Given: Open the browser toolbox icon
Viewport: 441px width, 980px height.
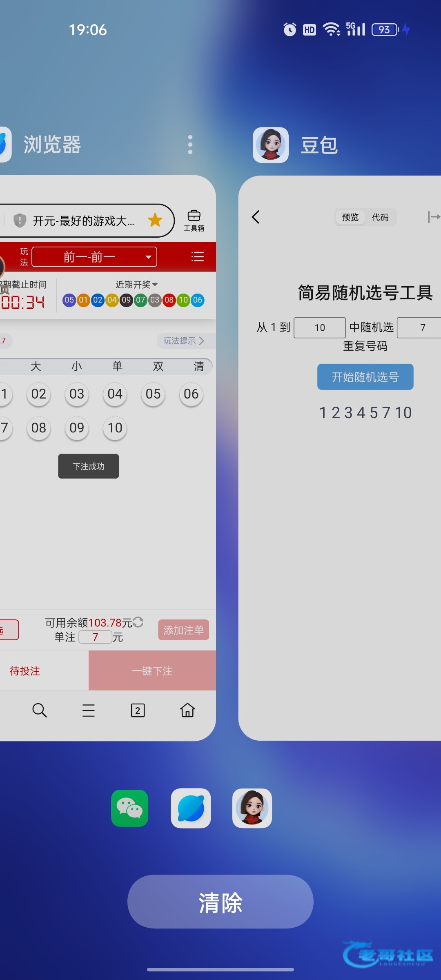Looking at the screenshot, I should pos(194,220).
